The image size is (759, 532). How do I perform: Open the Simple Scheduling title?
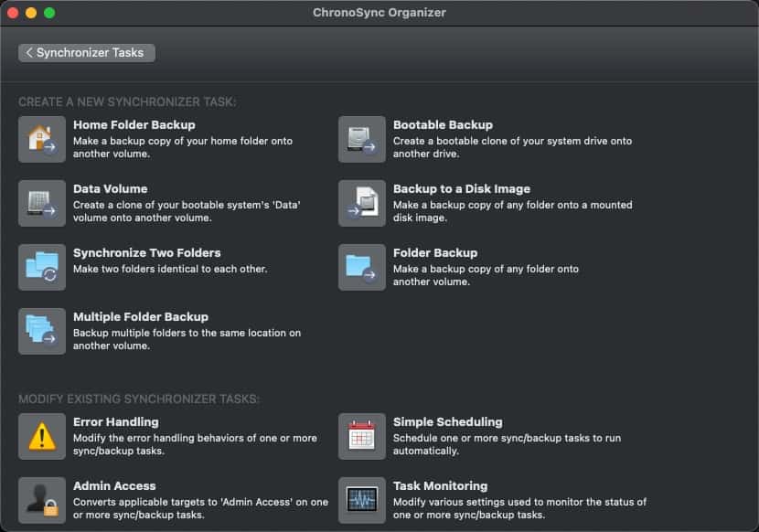pos(448,421)
